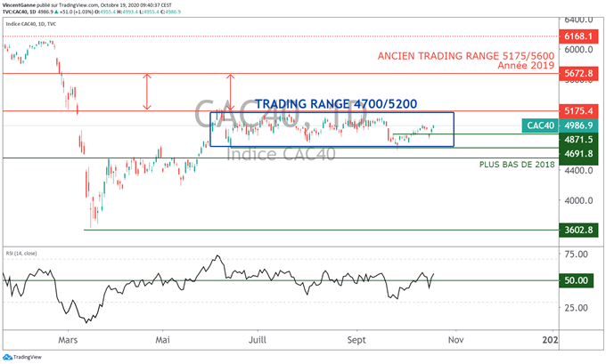This screenshot has height=364, width=606.
Task: Click the 'RSI (14, close)' indicator legend
Action: point(21,254)
